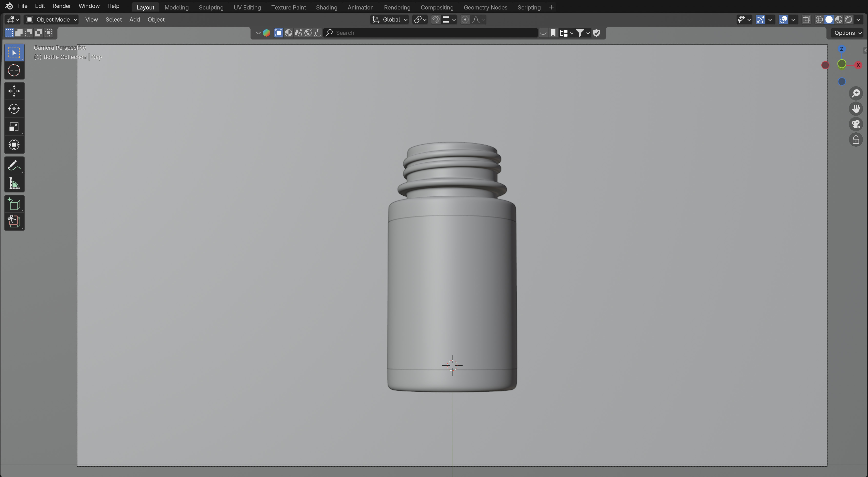Click the Zoom magnifier viewport button

click(x=855, y=93)
